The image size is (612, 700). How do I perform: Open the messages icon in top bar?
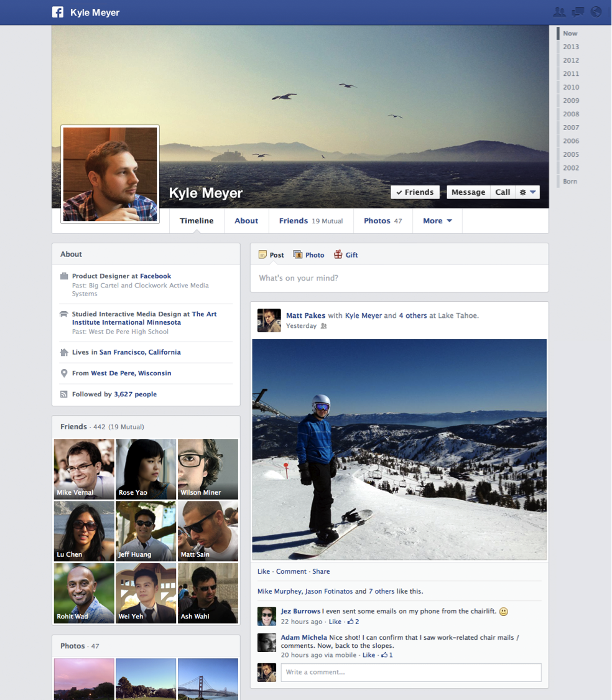click(x=578, y=12)
